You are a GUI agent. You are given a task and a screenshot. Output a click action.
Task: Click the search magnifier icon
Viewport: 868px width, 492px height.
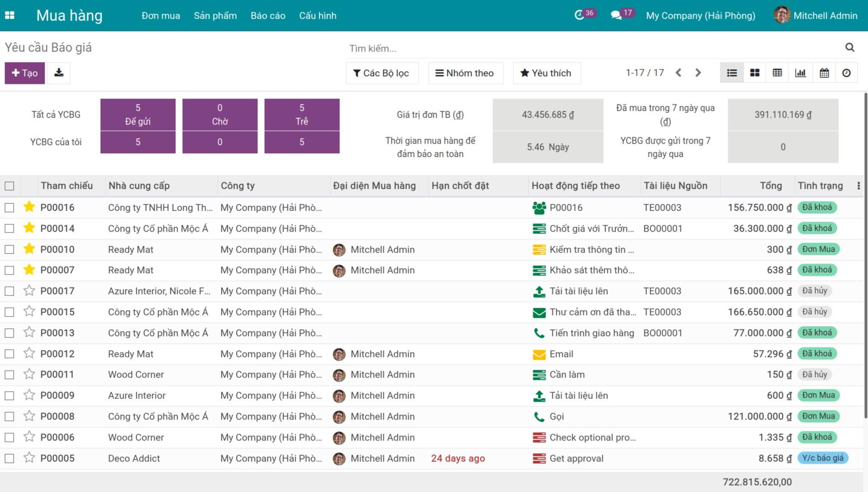849,47
